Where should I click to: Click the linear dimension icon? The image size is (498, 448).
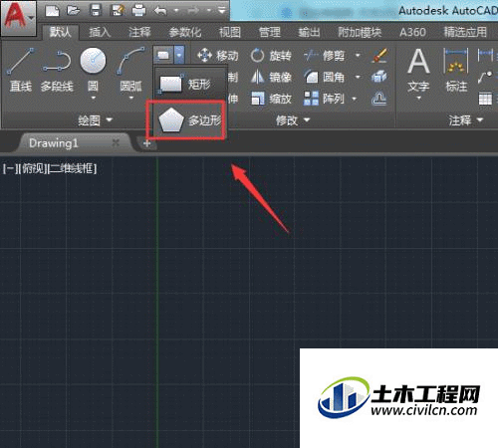pyautogui.click(x=485, y=55)
